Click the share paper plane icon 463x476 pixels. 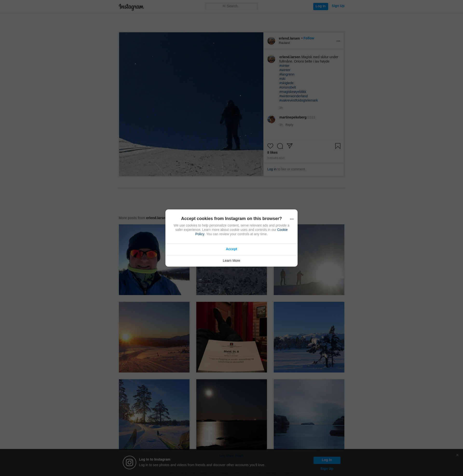(x=289, y=146)
